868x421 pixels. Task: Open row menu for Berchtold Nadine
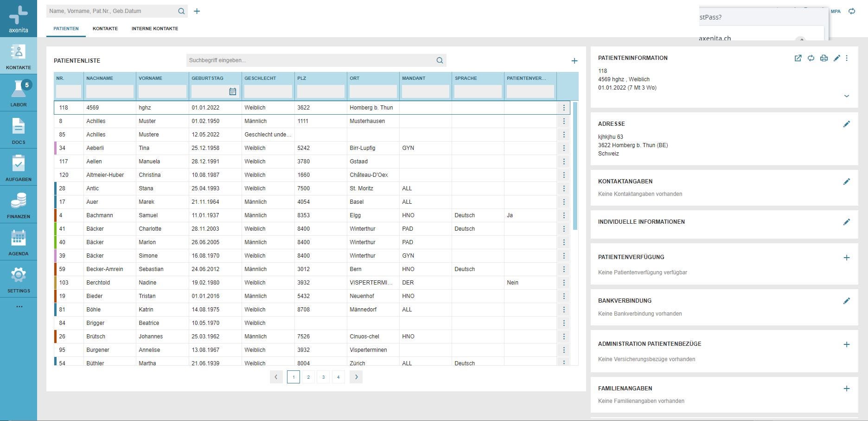tap(564, 283)
